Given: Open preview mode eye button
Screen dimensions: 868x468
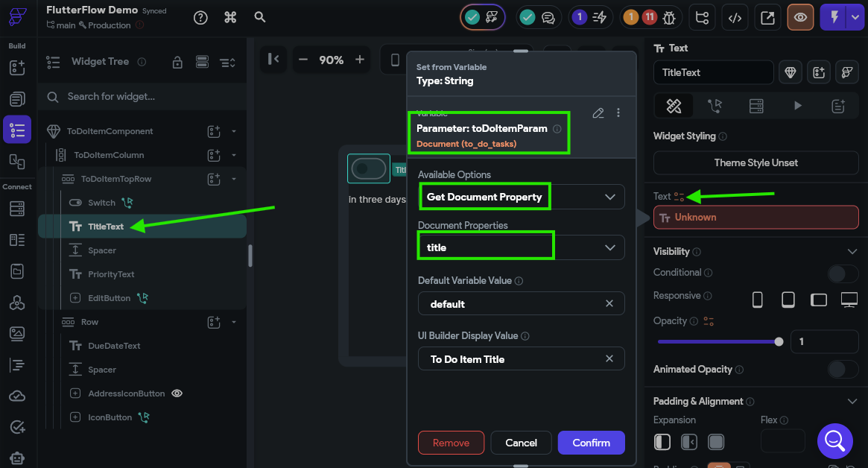Looking at the screenshot, I should pos(800,18).
